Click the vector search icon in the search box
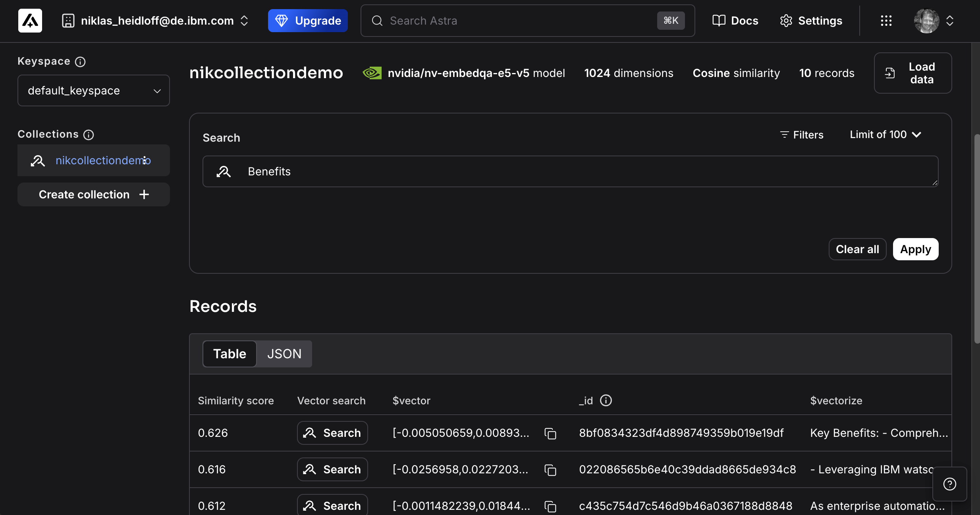The image size is (980, 515). point(224,171)
